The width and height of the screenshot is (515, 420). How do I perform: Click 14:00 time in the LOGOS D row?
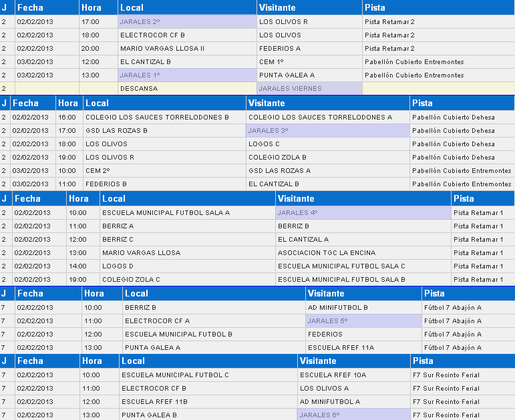pyautogui.click(x=78, y=266)
